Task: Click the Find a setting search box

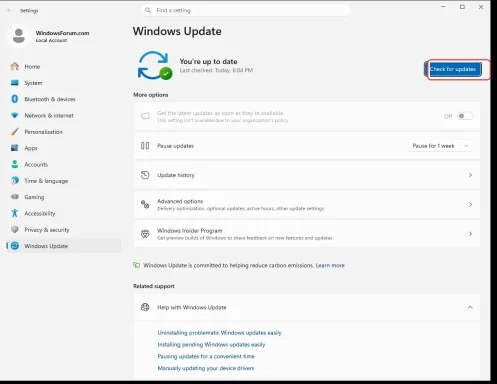Action: point(245,10)
